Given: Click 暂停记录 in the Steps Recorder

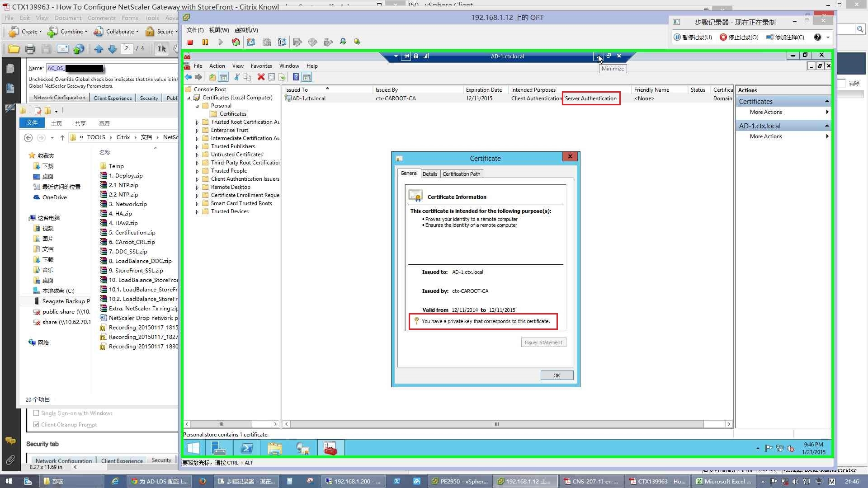Looking at the screenshot, I should click(x=693, y=37).
